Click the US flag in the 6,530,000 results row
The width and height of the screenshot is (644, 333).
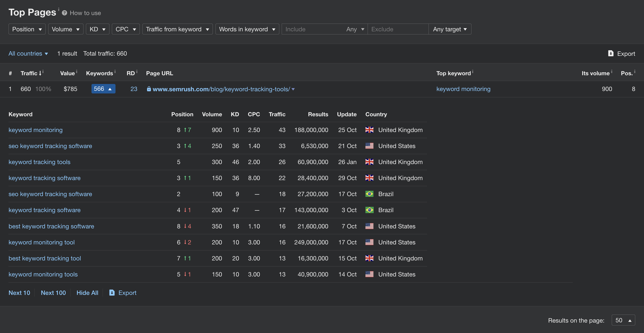tap(369, 146)
